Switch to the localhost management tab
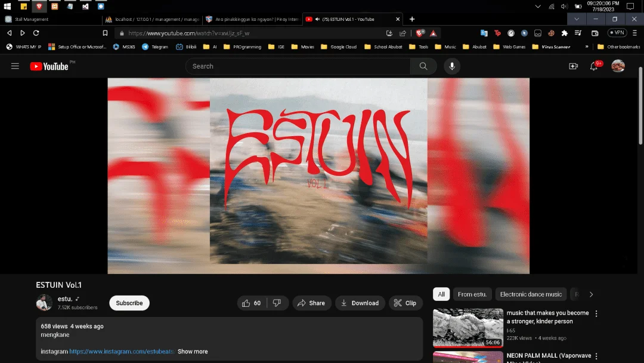This screenshot has height=363, width=644. [153, 19]
